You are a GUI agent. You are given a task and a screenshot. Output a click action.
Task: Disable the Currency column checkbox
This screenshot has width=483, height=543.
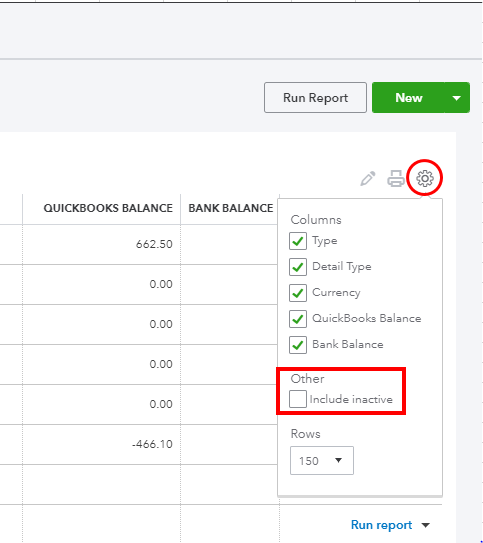click(298, 293)
